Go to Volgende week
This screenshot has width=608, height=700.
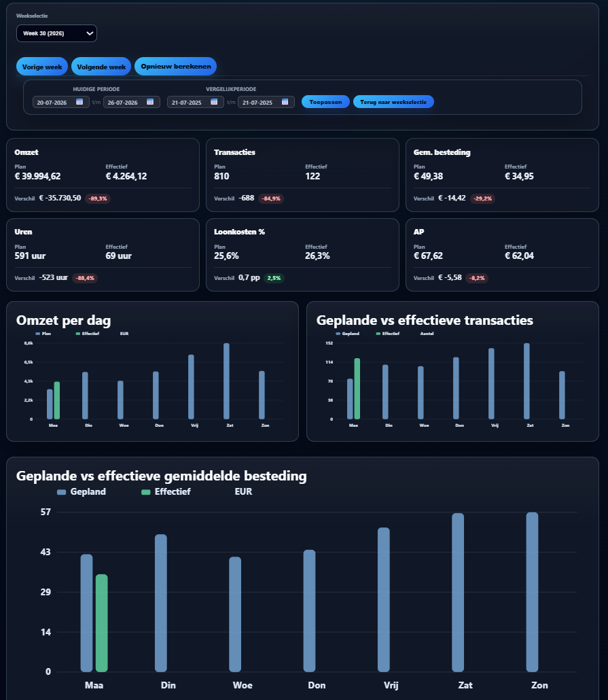click(x=101, y=67)
